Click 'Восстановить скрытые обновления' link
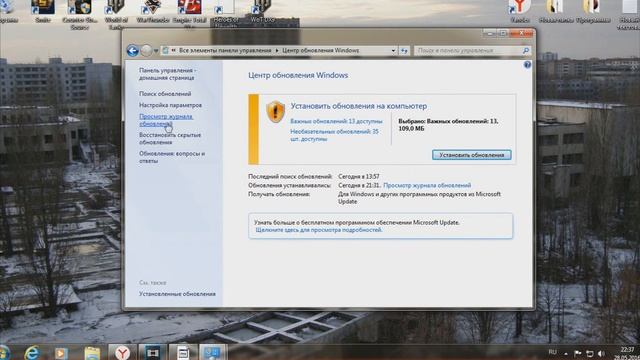This screenshot has width=640, height=360. pos(170,139)
